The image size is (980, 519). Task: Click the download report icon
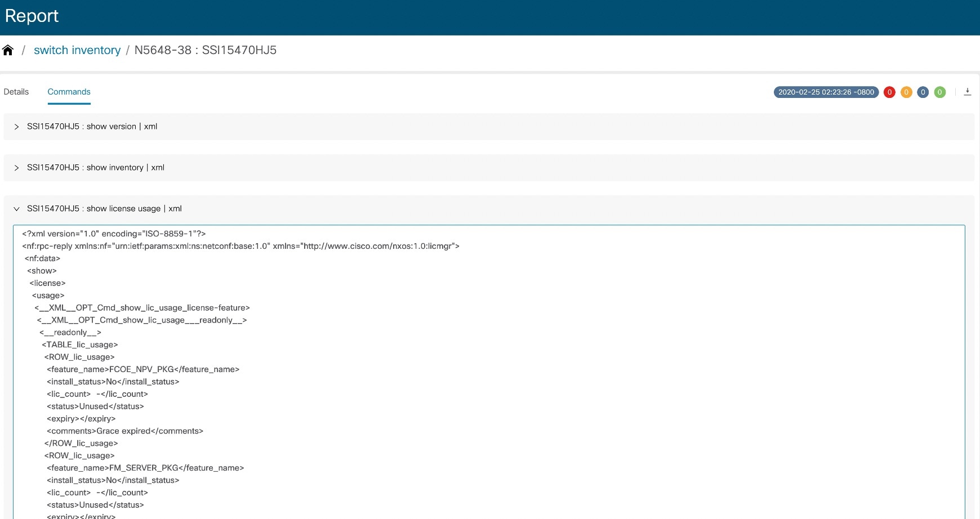coord(968,92)
